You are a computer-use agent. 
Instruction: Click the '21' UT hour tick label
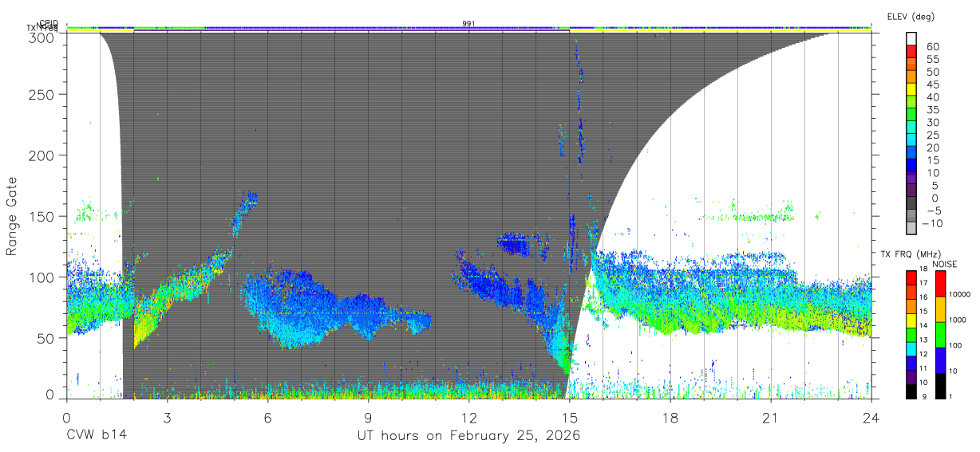pyautogui.click(x=770, y=418)
